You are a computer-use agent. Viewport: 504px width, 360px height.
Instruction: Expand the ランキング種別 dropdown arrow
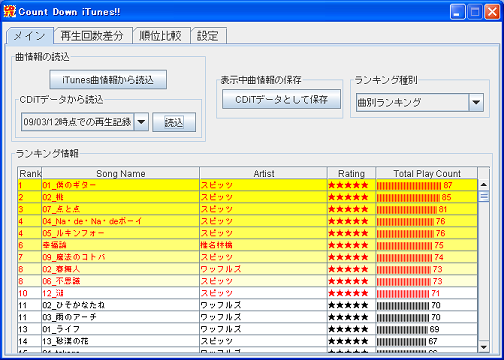click(476, 102)
